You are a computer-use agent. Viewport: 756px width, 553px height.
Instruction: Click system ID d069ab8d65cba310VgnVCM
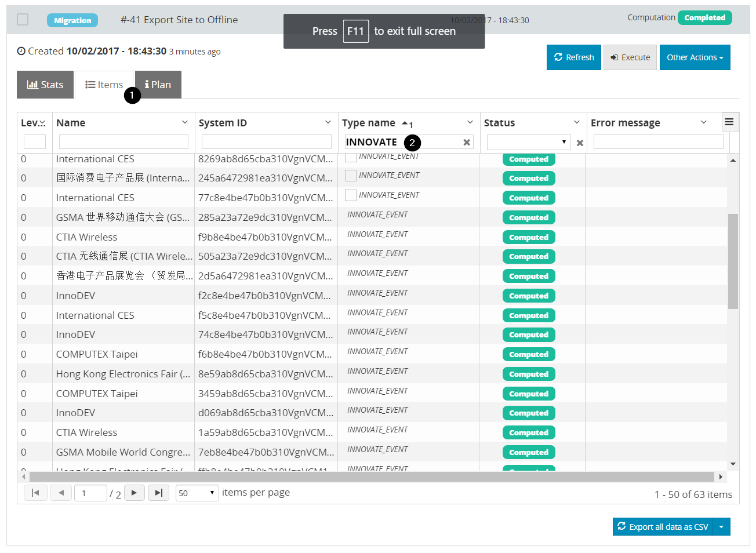(x=266, y=413)
